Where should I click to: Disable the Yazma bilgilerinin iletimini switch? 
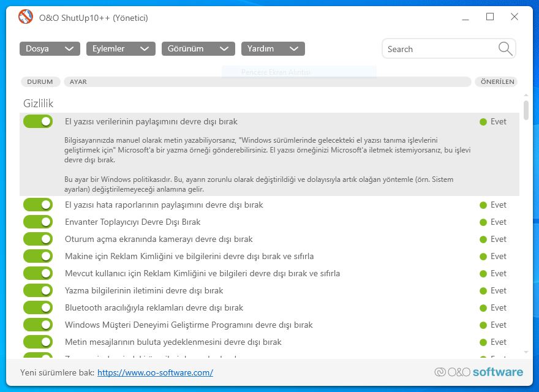point(38,290)
